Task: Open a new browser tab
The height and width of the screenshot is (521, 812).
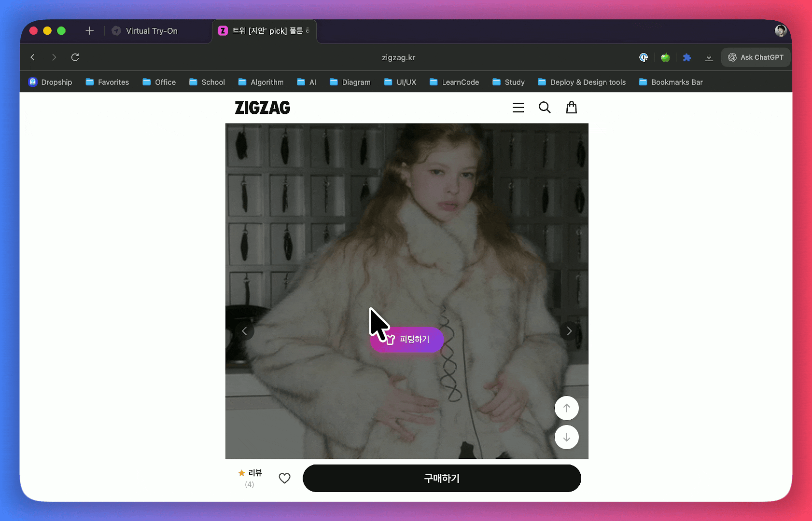Action: 89,31
